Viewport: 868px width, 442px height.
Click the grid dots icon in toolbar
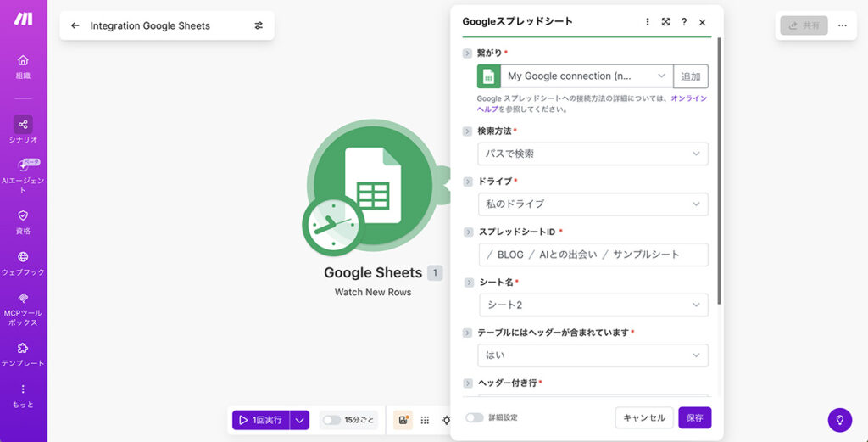click(425, 421)
